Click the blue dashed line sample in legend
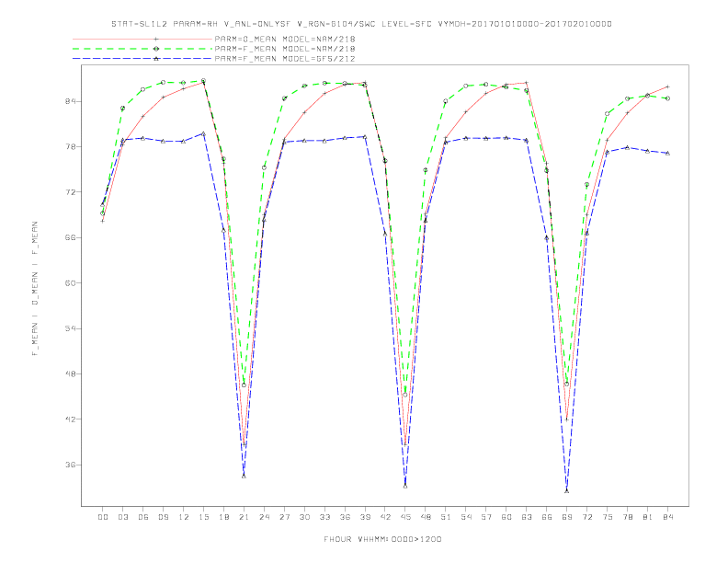The height and width of the screenshot is (563, 728). pos(142,59)
